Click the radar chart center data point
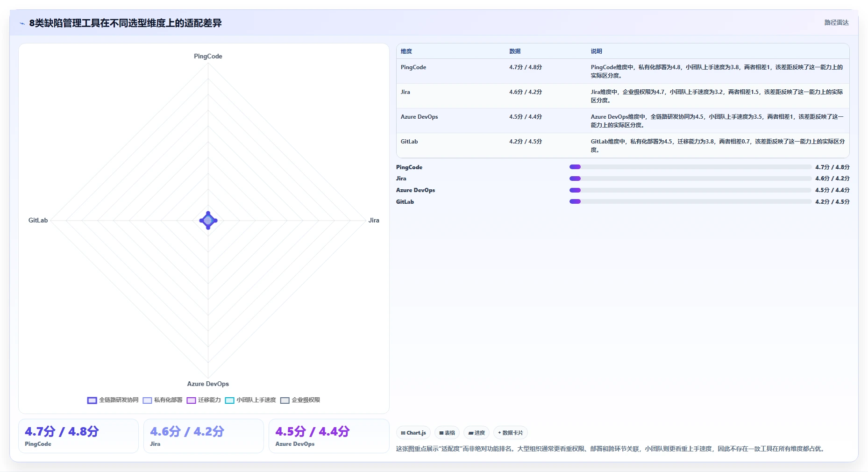The width and height of the screenshot is (868, 472). point(208,220)
